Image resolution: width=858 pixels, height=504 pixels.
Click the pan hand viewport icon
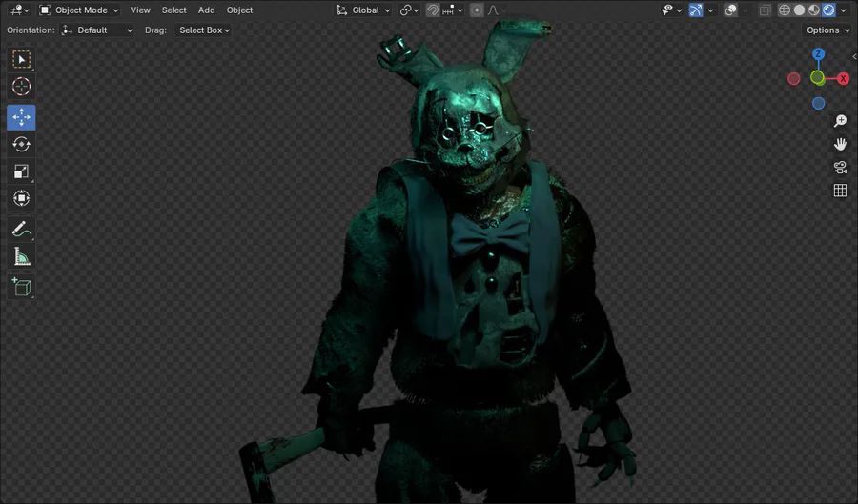click(840, 144)
